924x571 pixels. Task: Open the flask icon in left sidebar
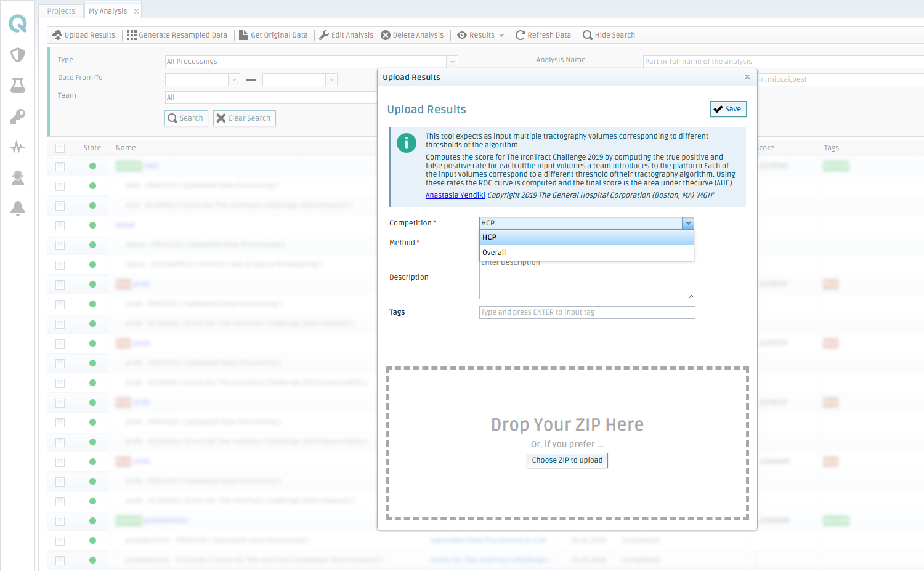18,86
